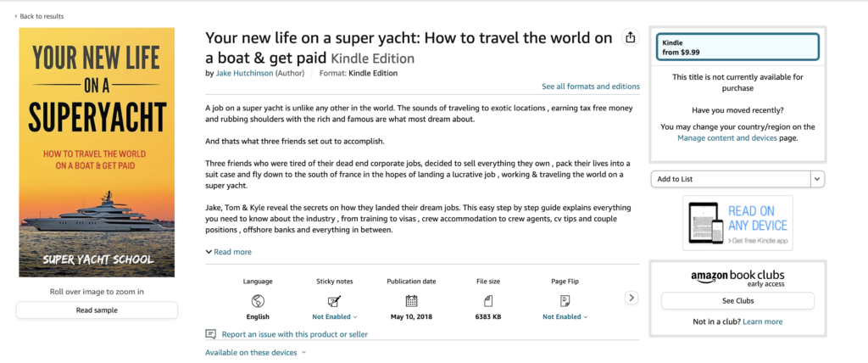Expand Available on these devices
This screenshot has height=363, width=868.
(x=255, y=352)
